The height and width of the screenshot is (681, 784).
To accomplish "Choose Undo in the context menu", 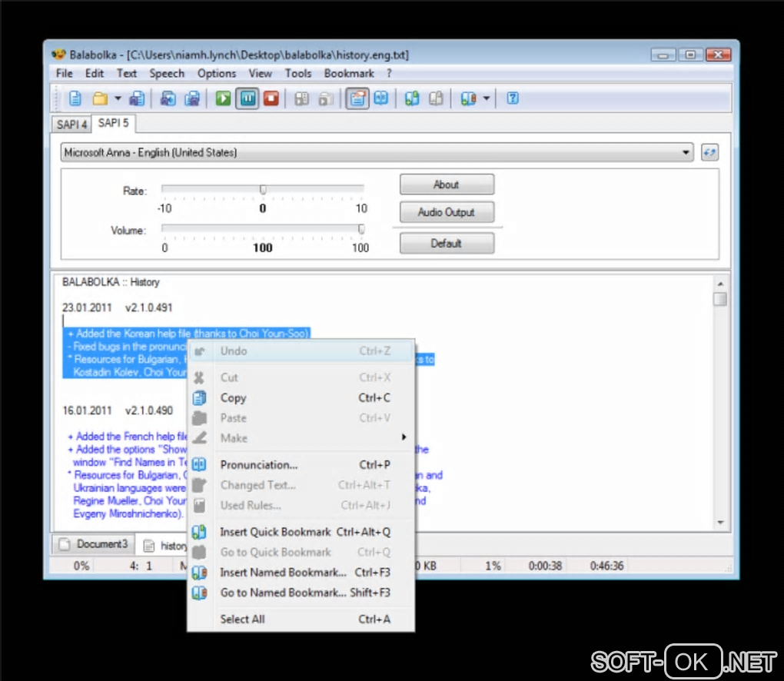I will point(301,351).
